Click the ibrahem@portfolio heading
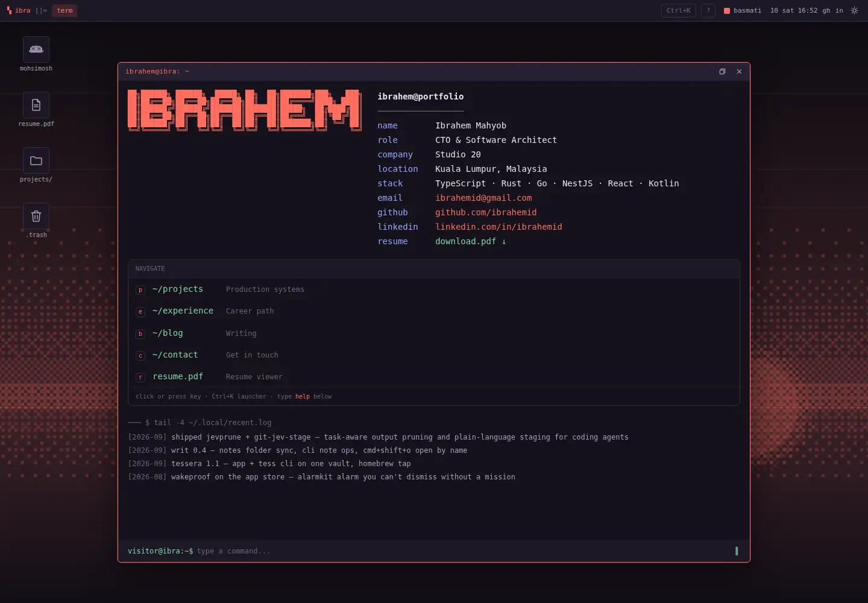Screen dimensions: 868x603 point(421,96)
